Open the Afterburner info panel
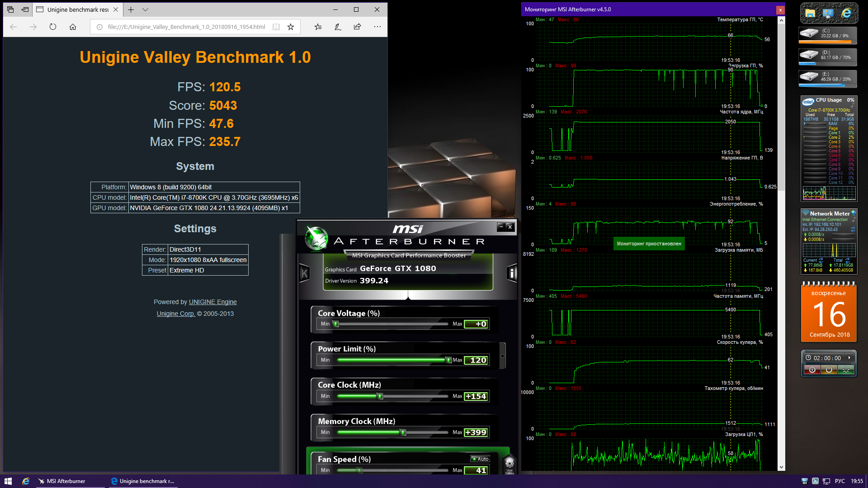This screenshot has width=868, height=488. click(x=512, y=273)
